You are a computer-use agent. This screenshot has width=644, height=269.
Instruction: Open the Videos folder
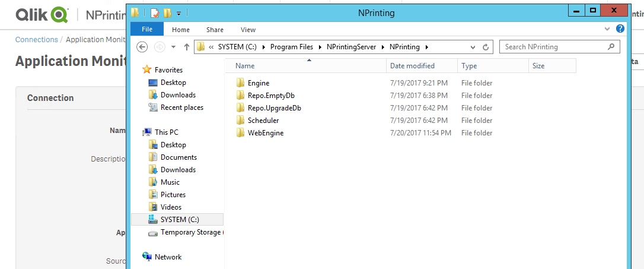tap(171, 207)
